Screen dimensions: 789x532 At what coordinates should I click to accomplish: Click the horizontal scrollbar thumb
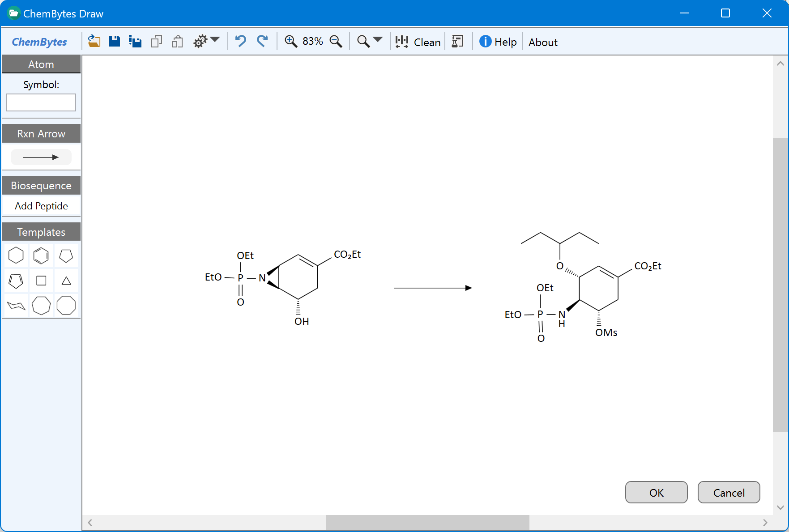click(x=427, y=523)
